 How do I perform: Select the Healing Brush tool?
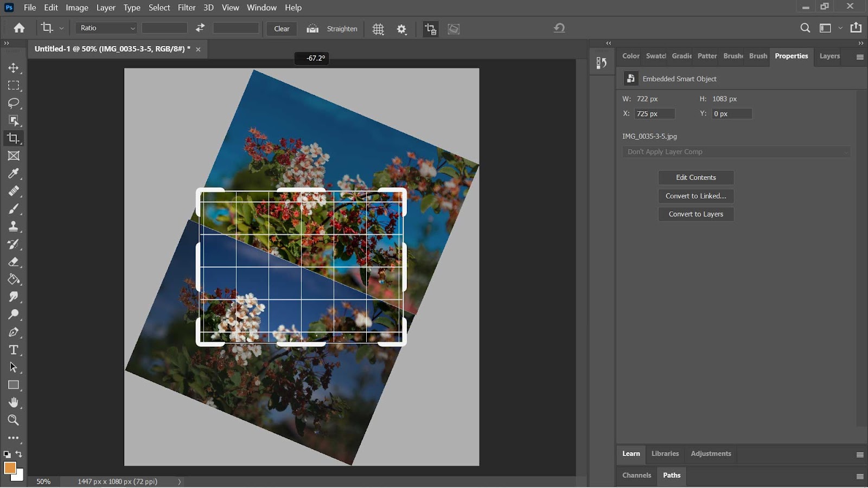(x=14, y=191)
